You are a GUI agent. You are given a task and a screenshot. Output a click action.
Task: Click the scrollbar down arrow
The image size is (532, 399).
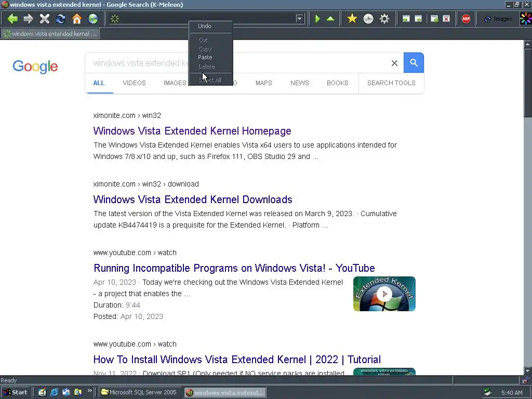pyautogui.click(x=528, y=371)
